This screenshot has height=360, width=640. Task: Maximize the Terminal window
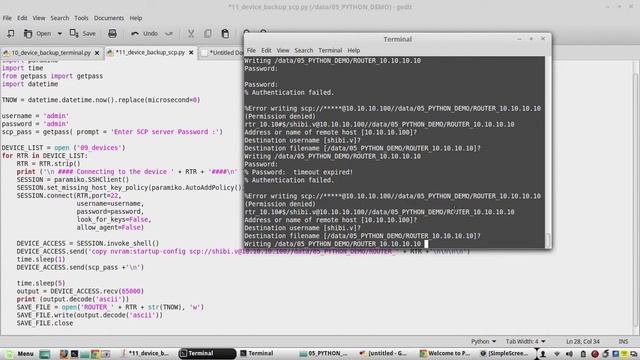[531, 39]
